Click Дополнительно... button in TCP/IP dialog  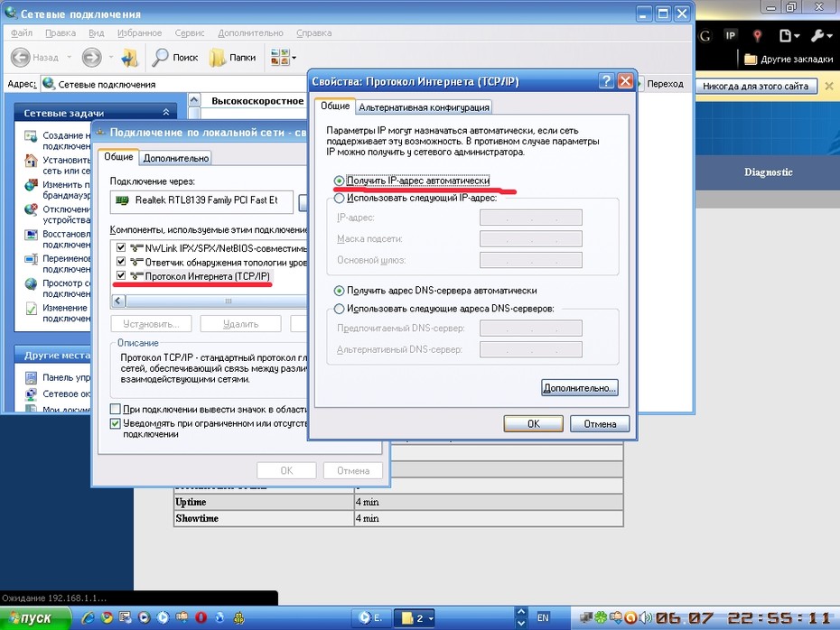tap(580, 388)
